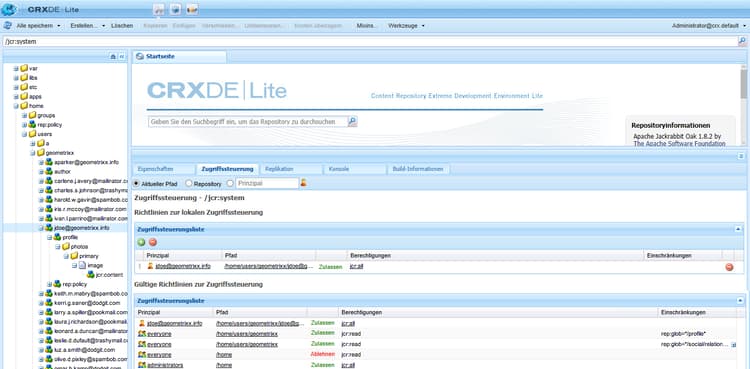Click the Zulassen link in local jdoe row
Viewport: 750px width, 369px height.
tap(331, 267)
